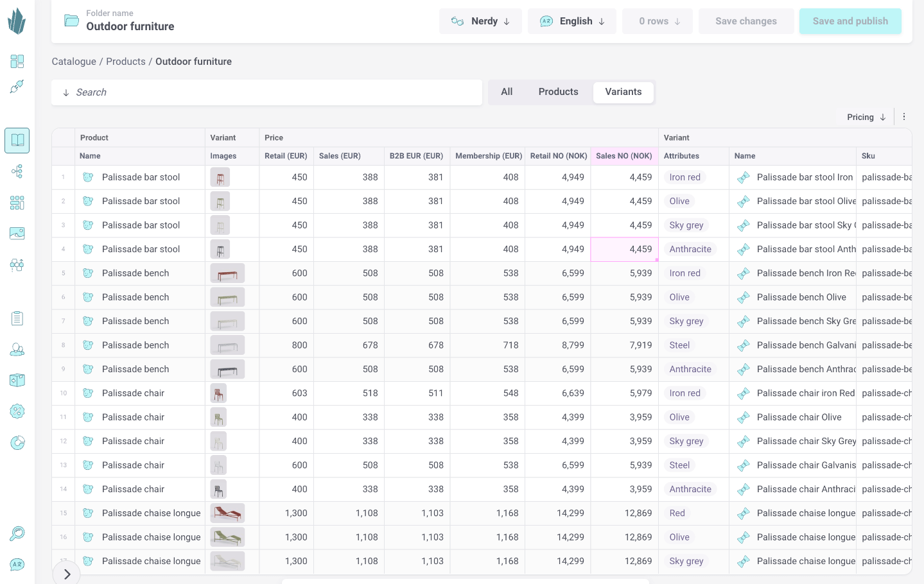Click the discount percent badge icon in sidebar
This screenshot has width=924, height=584.
pyautogui.click(x=17, y=411)
